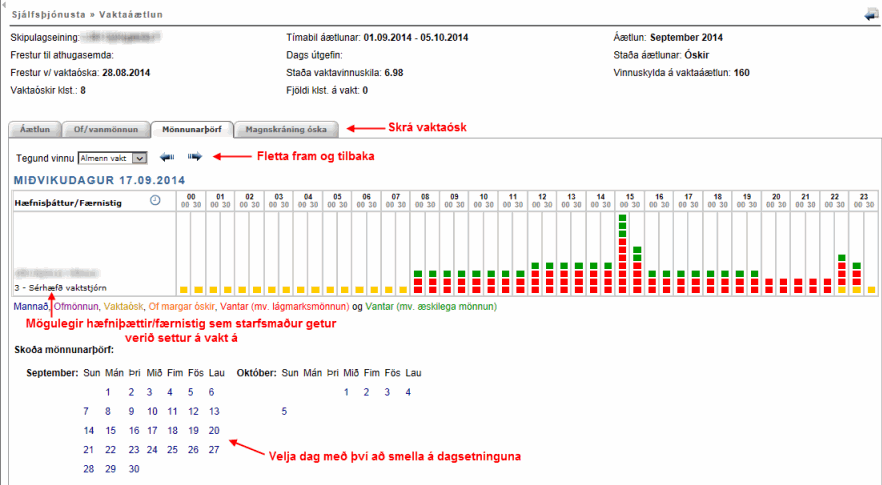Screen dimensions: 882x485
Task: Click the Vaktaósk legend label
Action: tap(124, 307)
